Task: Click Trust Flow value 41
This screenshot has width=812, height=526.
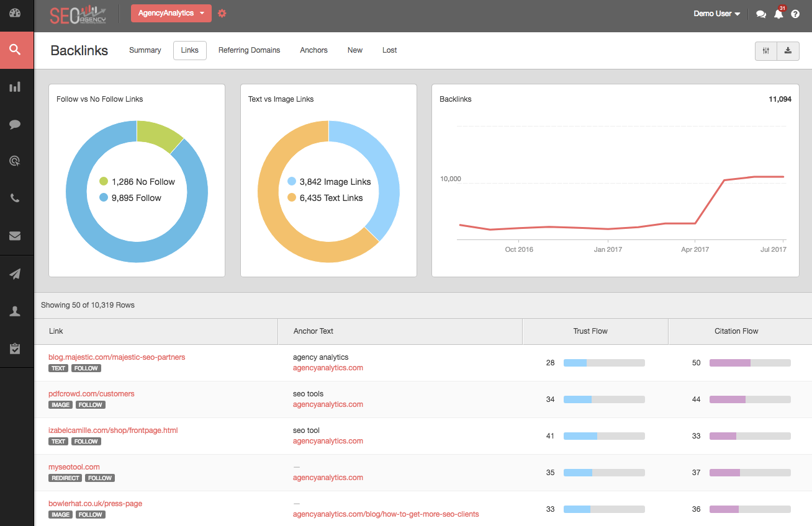Action: click(550, 436)
